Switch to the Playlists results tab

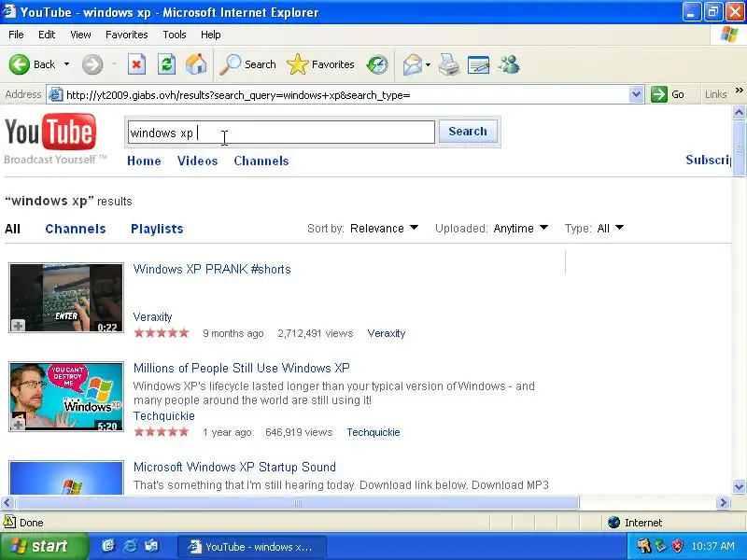(157, 229)
